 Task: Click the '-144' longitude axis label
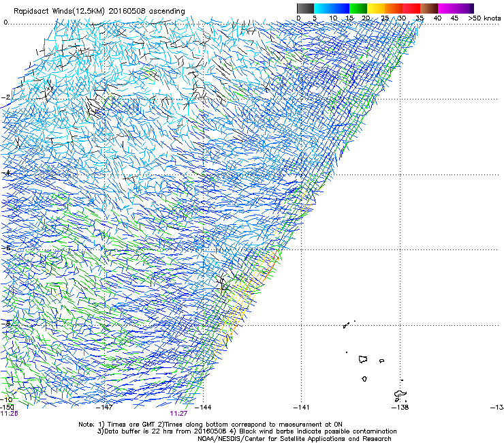click(x=203, y=408)
